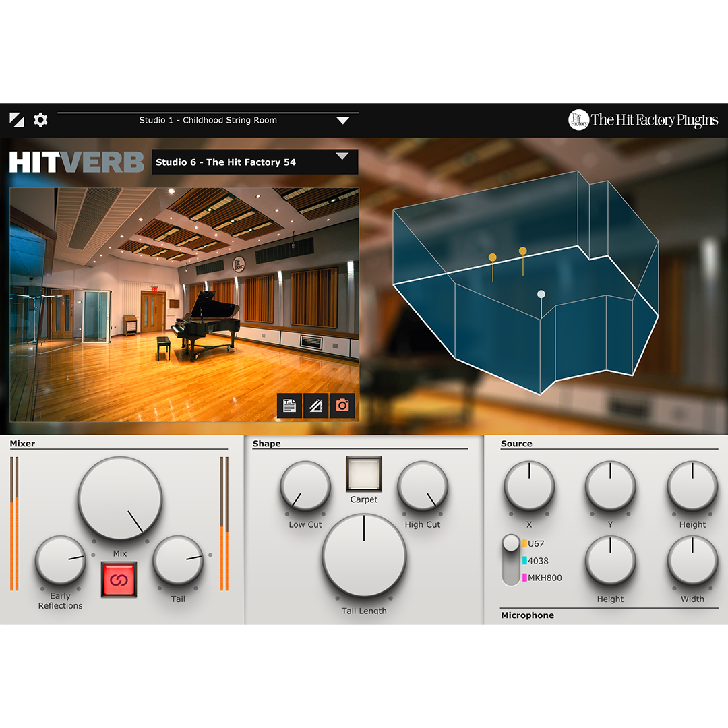Show the room blueprint ruler-and-pencil icon
Viewport: 728px width, 728px height.
tap(315, 405)
